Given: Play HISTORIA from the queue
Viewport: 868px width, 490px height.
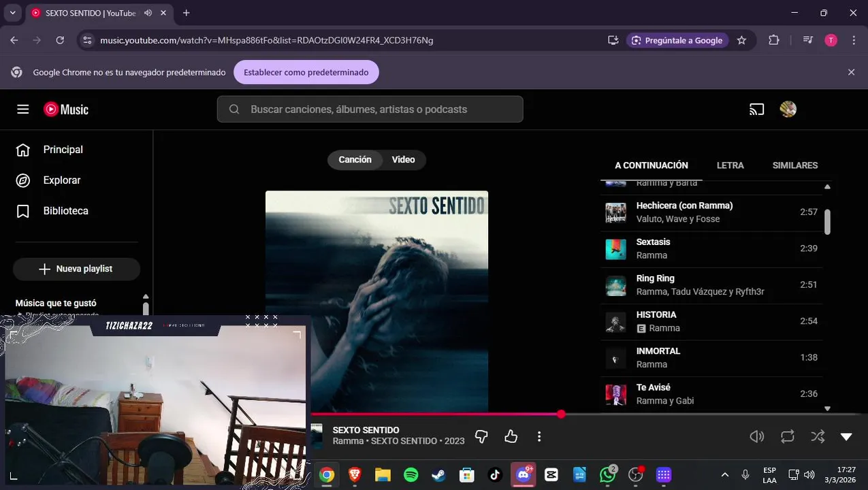Looking at the screenshot, I should [x=711, y=321].
